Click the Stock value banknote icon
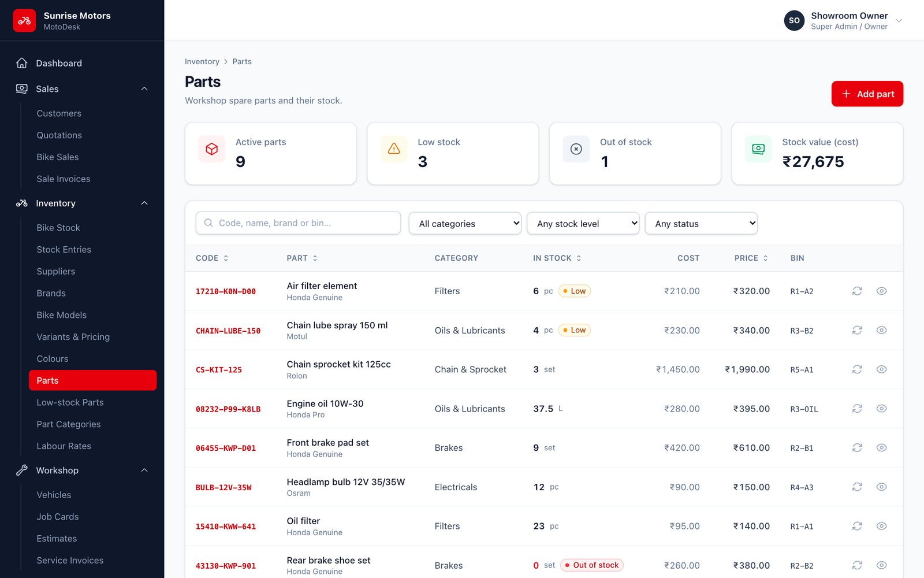 pos(758,149)
